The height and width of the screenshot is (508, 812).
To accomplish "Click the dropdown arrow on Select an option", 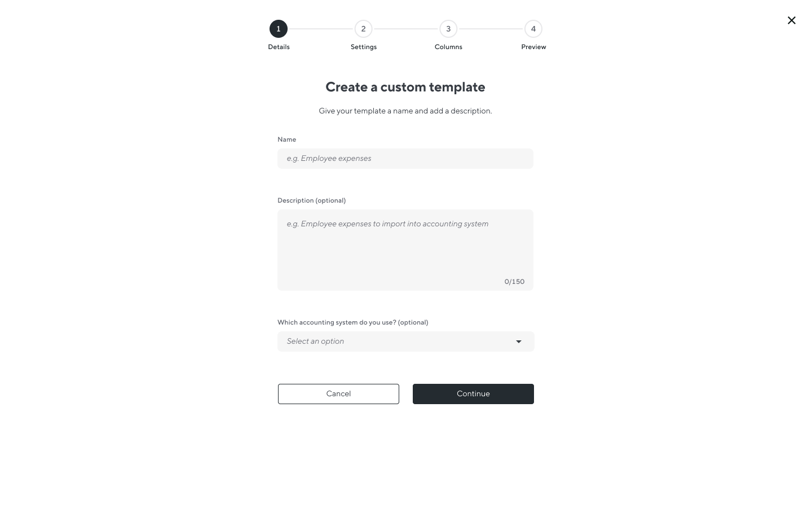I will pos(518,341).
